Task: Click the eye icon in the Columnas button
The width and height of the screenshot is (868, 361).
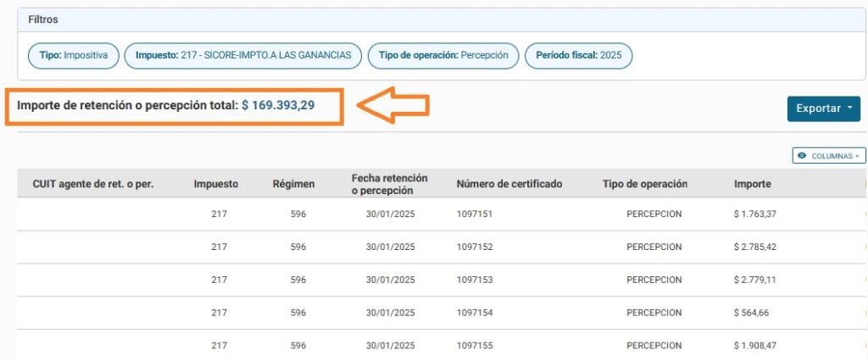Action: pos(802,156)
